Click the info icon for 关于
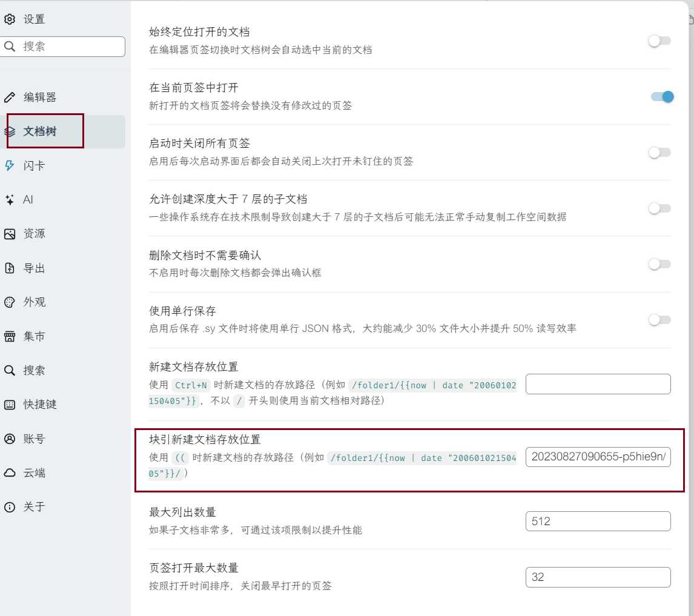The image size is (694, 616). tap(10, 507)
